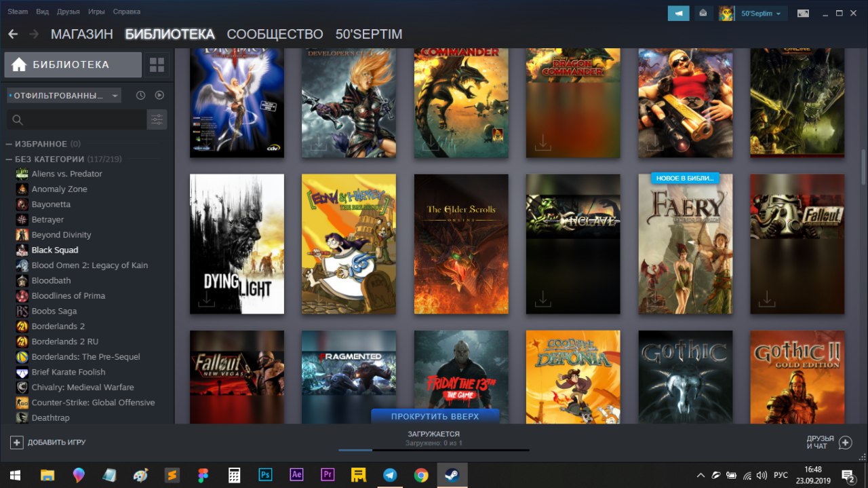Image resolution: width=868 pixels, height=488 pixels.
Task: Open the Игры menu
Action: coord(96,12)
